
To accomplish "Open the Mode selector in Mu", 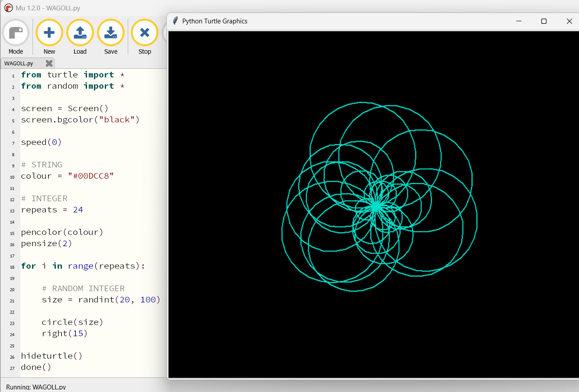I will pyautogui.click(x=16, y=37).
